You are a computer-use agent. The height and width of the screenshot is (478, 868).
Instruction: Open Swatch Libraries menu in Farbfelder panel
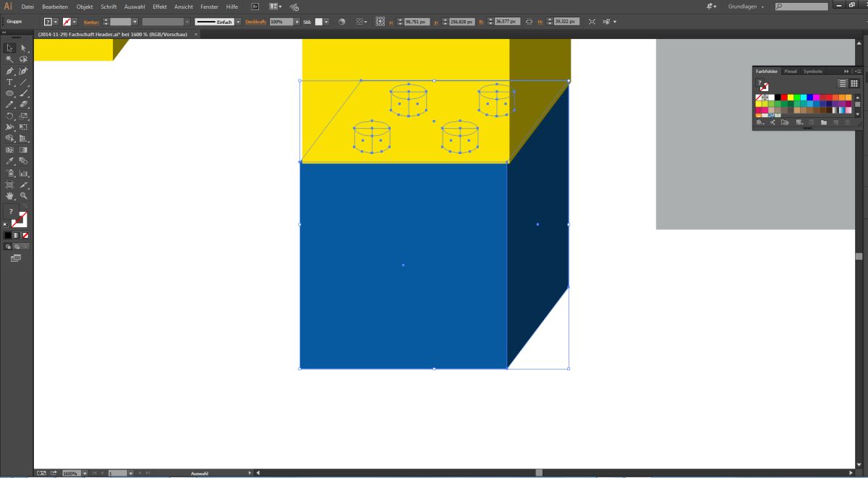click(x=760, y=122)
